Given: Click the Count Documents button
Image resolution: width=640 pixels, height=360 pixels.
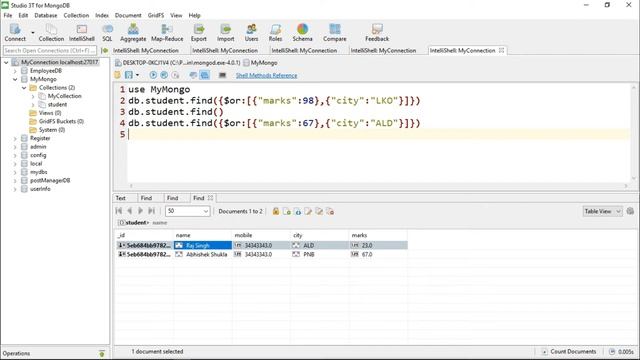Looking at the screenshot, I should (x=569, y=351).
